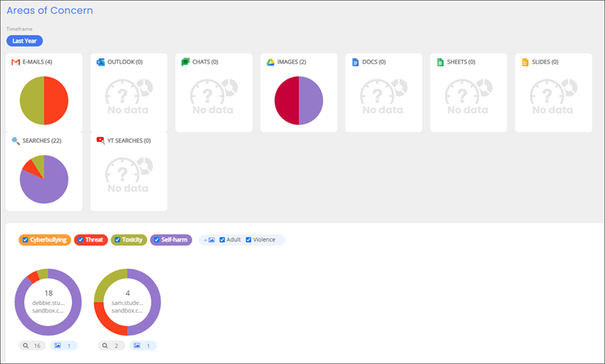605x364 pixels.
Task: Open sam's 1 image badge
Action: [x=143, y=345]
